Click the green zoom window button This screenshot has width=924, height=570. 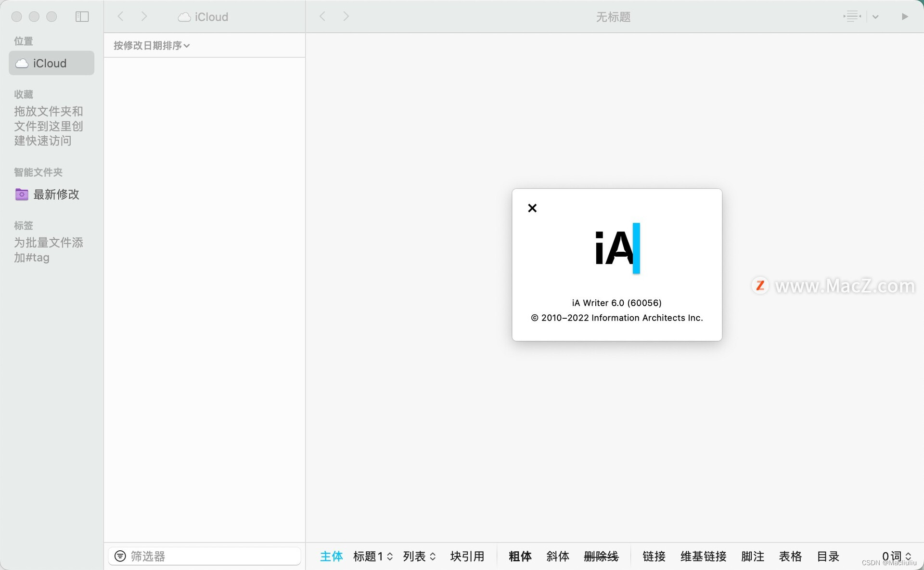click(51, 17)
